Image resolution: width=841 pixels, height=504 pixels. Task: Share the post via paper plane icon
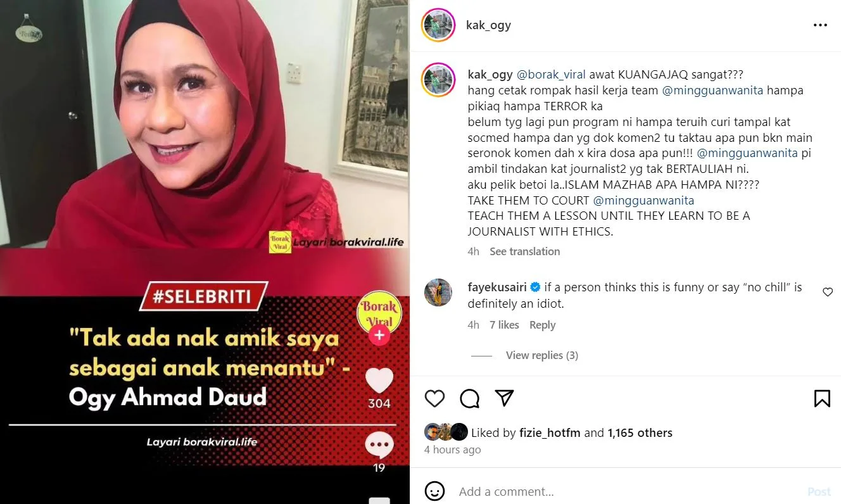pos(504,398)
